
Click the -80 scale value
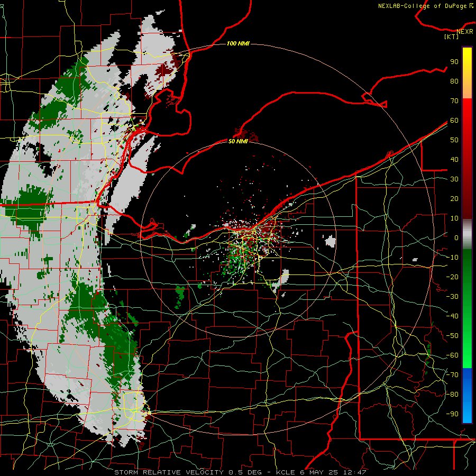[x=452, y=395]
